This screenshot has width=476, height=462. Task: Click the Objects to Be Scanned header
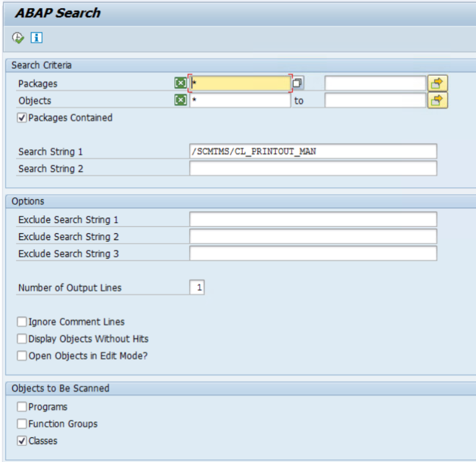pyautogui.click(x=60, y=388)
